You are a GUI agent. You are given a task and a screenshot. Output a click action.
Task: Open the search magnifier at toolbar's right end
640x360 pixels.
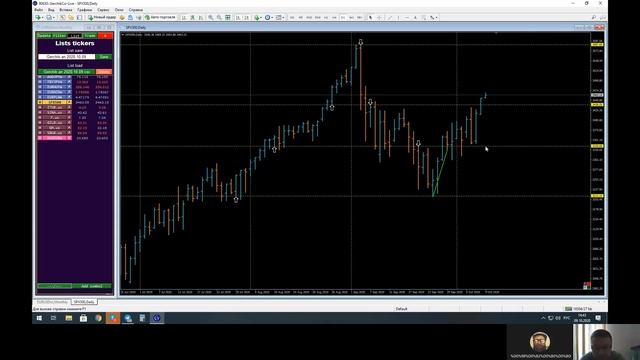[594, 18]
